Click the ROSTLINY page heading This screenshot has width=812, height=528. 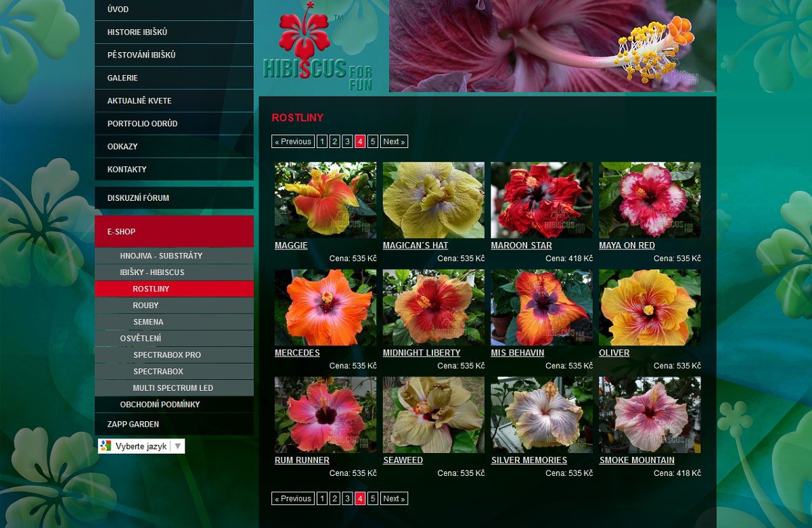click(298, 118)
